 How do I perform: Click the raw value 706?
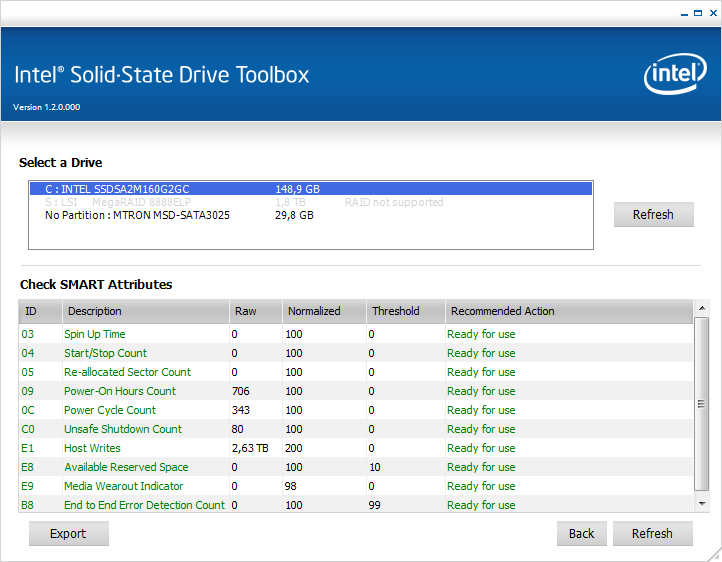(x=240, y=391)
